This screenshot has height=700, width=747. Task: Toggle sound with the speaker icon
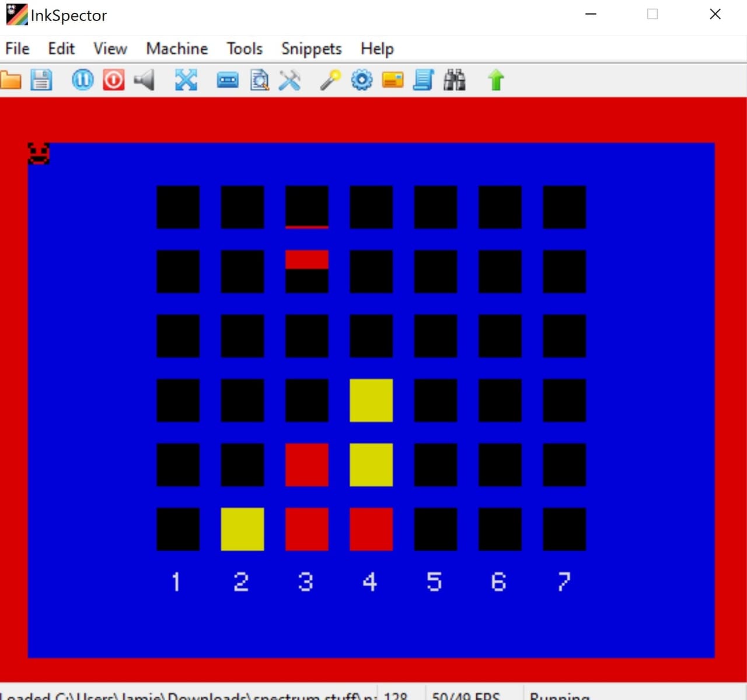[x=144, y=80]
